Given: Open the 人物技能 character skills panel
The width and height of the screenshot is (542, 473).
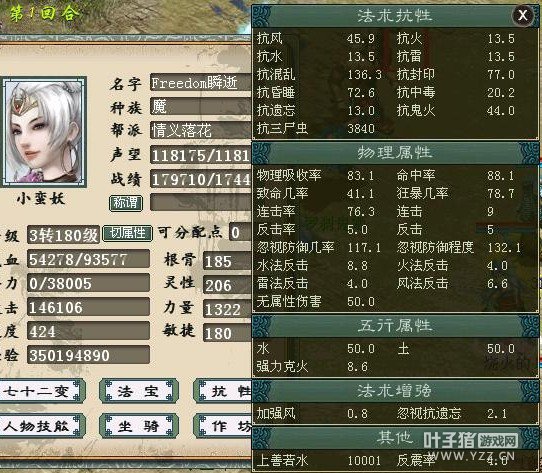Looking at the screenshot, I should pyautogui.click(x=40, y=426).
